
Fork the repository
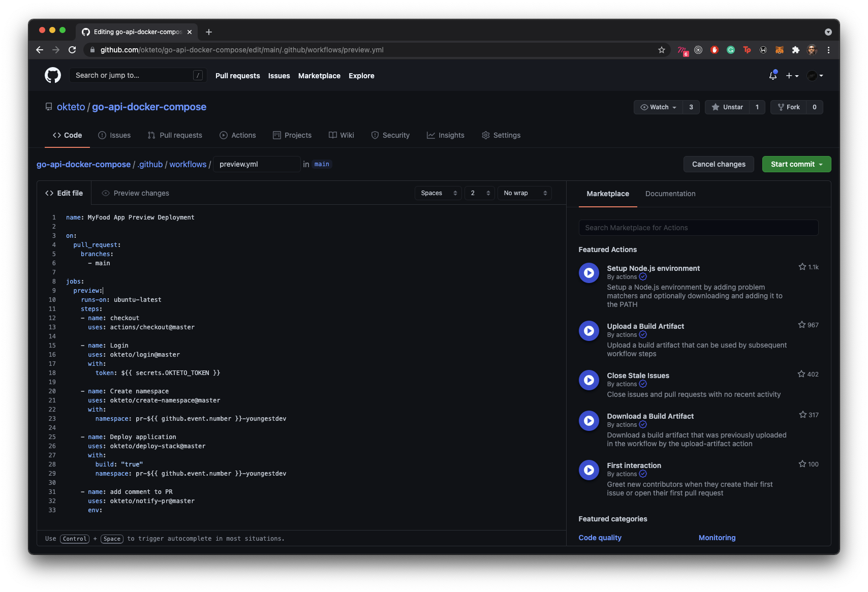point(789,107)
